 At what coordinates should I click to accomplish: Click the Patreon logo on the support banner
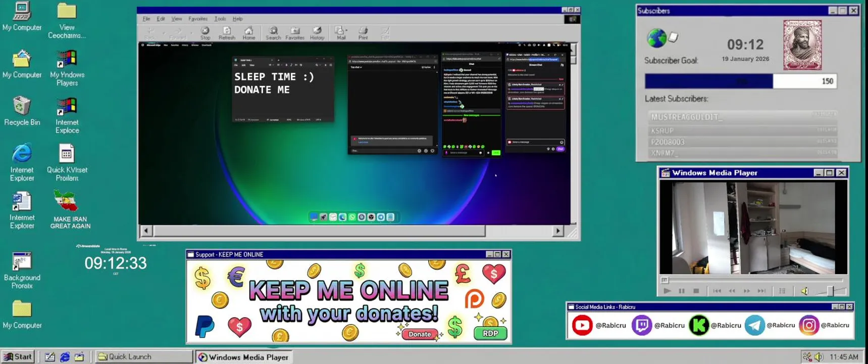[x=474, y=299]
